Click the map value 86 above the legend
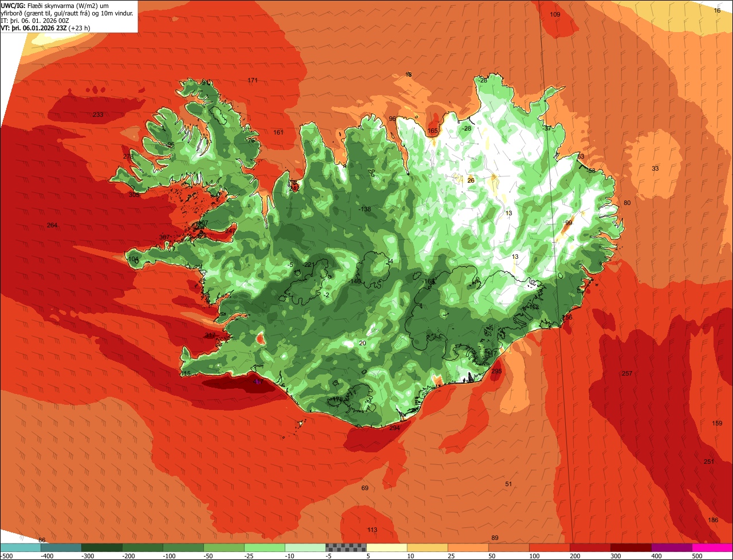The width and height of the screenshot is (733, 560). [41, 540]
